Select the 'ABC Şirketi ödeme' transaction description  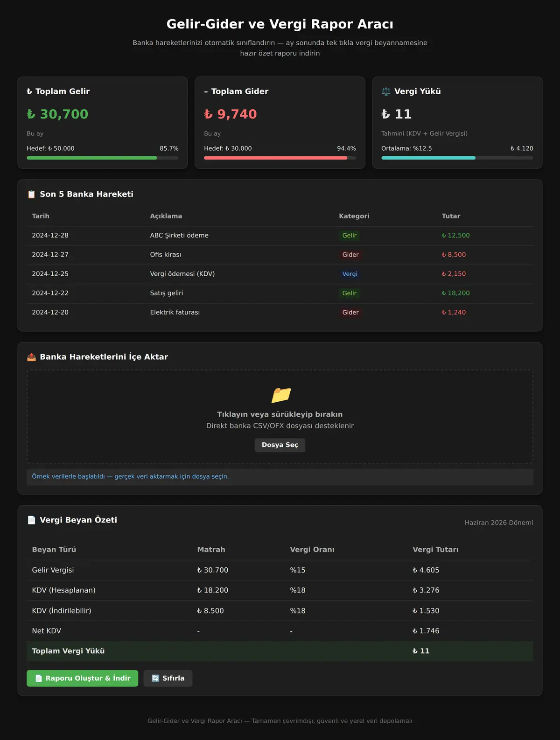179,236
